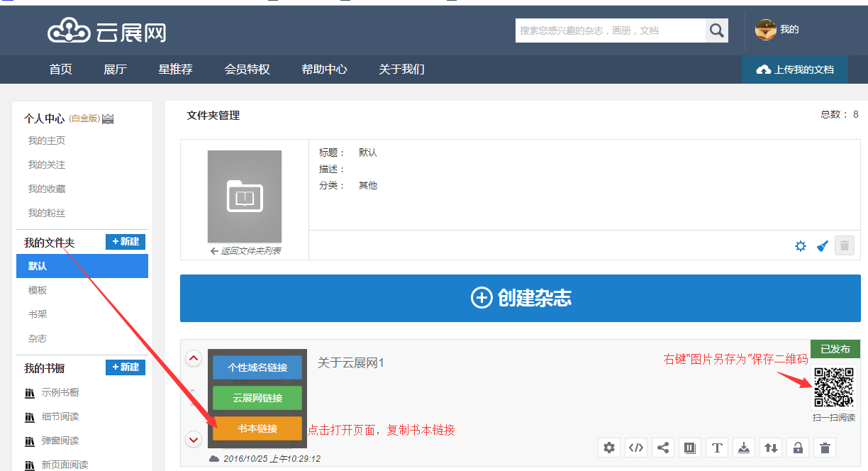Click the download icon in the magazine toolbar
This screenshot has height=471, width=868.
[744, 448]
